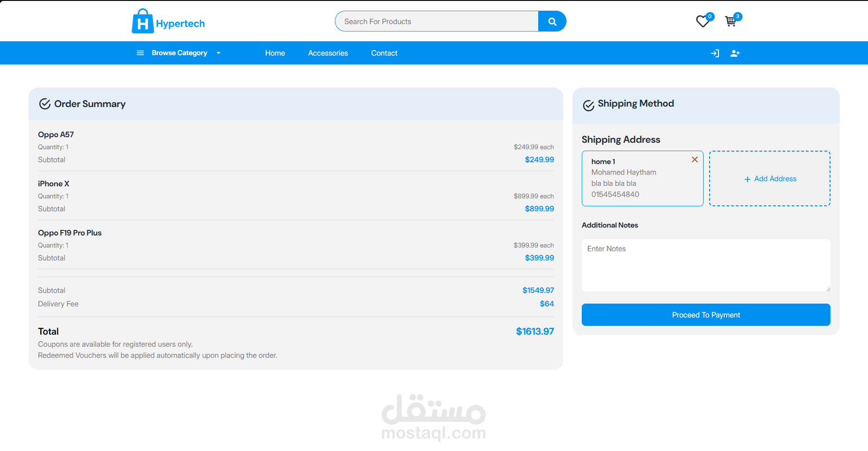Image resolution: width=868 pixels, height=451 pixels.
Task: Click the Total label
Action: point(48,331)
